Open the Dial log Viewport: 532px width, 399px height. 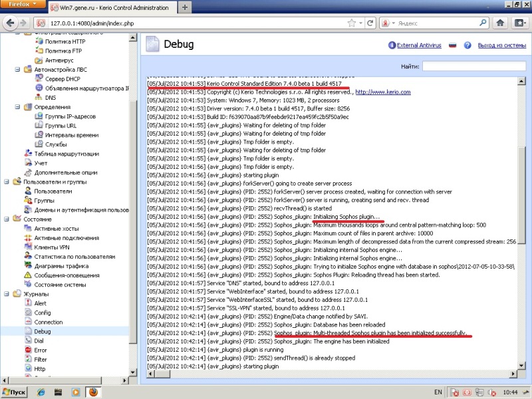(x=39, y=340)
